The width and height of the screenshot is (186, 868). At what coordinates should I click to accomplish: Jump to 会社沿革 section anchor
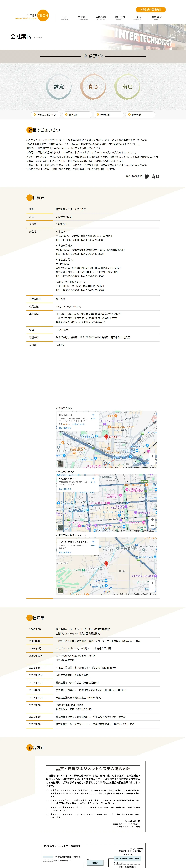(109, 115)
